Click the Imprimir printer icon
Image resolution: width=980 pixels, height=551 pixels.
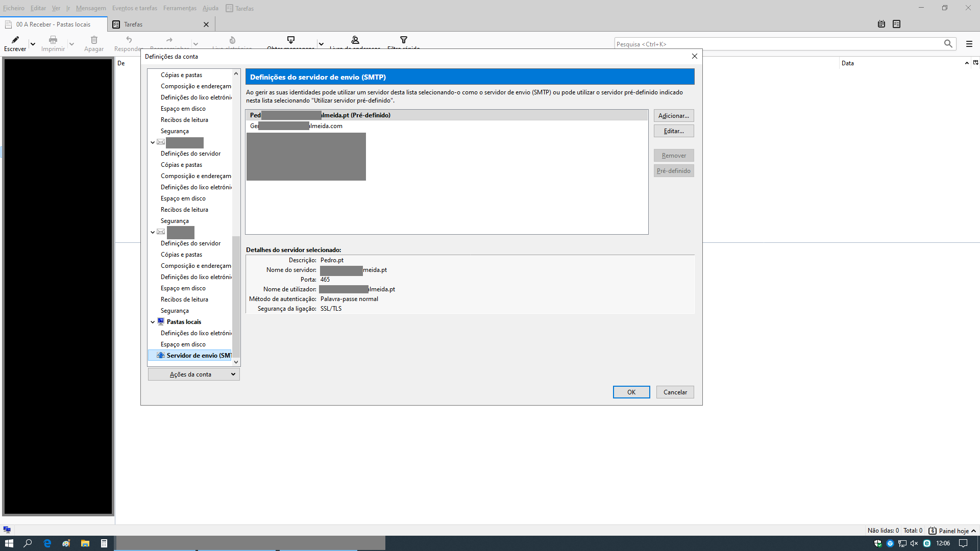click(53, 40)
